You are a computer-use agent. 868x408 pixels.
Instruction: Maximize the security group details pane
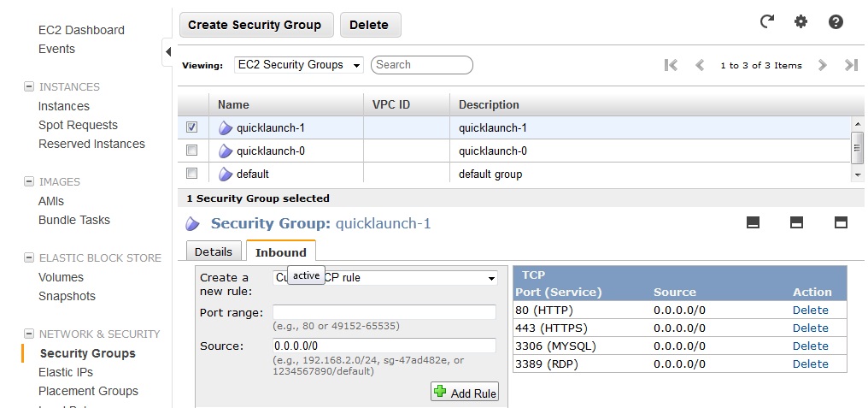click(x=841, y=222)
